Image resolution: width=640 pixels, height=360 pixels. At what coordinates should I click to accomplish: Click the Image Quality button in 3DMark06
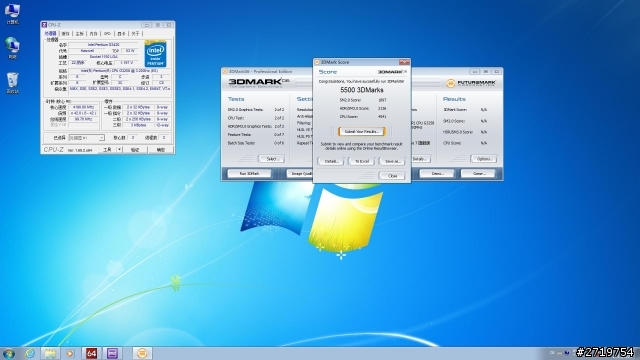pos(300,173)
